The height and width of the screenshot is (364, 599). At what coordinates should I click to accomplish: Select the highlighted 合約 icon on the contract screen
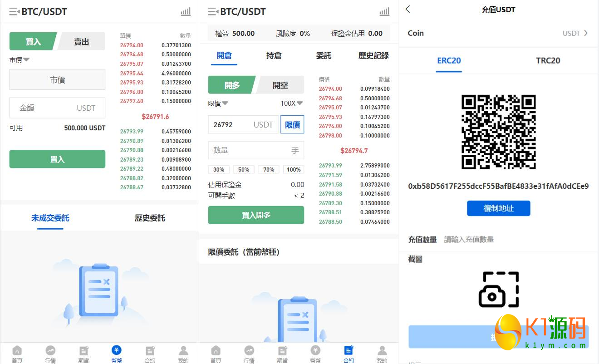point(349,351)
